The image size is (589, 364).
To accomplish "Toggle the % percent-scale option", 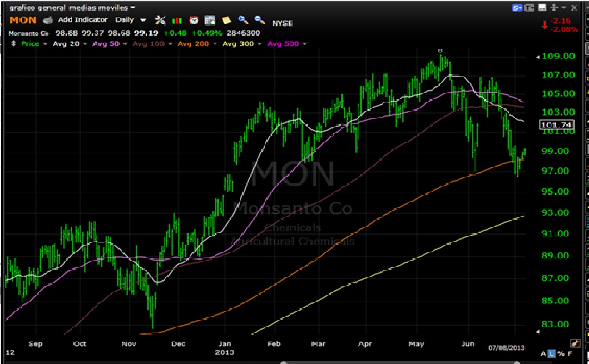I will pos(561,353).
